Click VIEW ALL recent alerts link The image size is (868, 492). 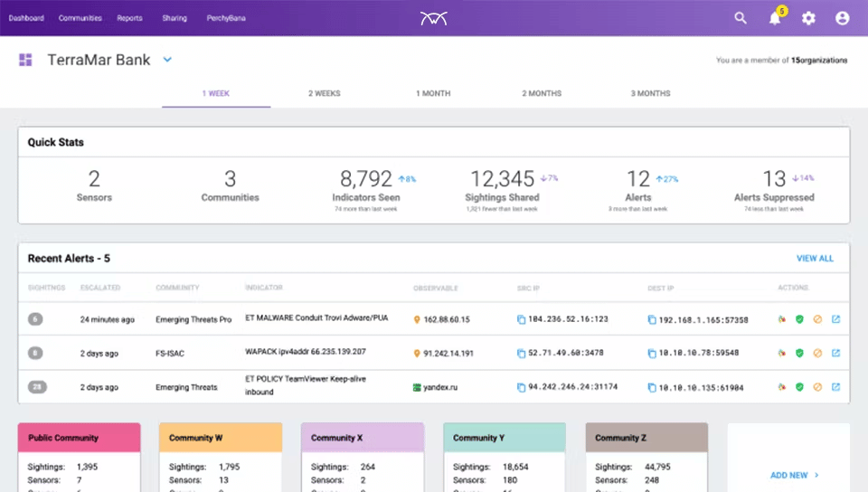click(x=815, y=259)
